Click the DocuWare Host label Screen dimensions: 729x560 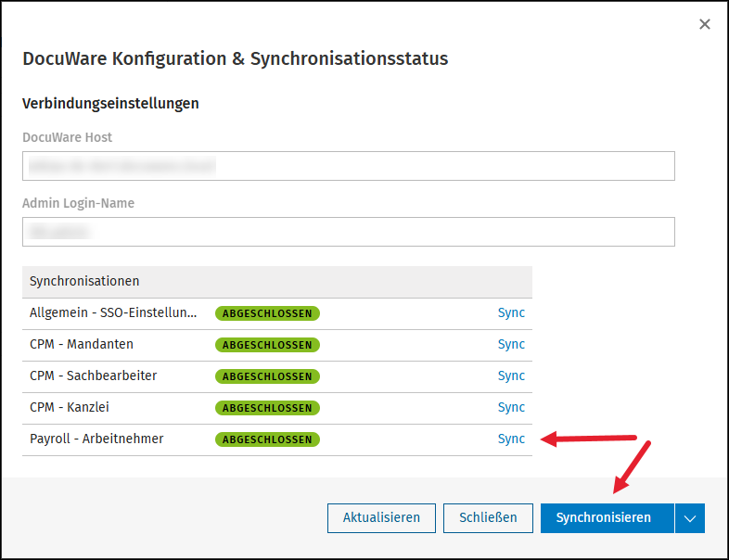tap(68, 137)
